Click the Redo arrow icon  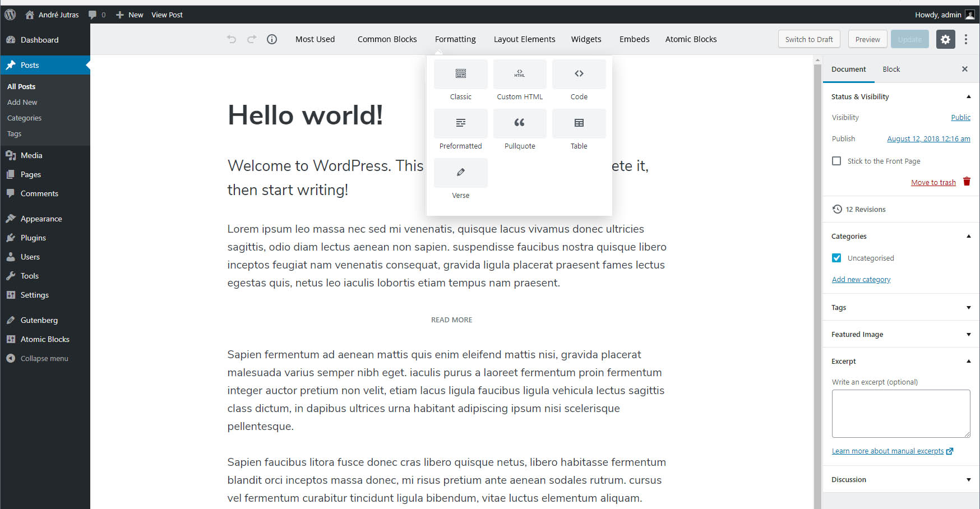point(252,39)
